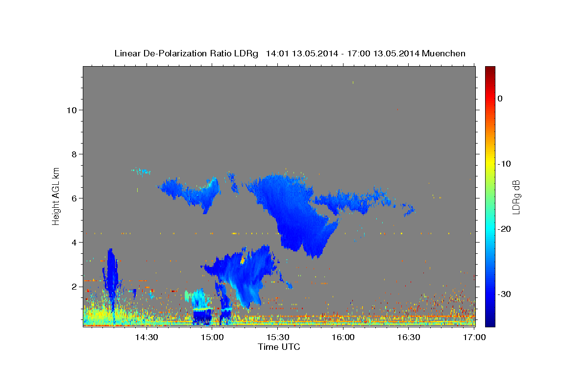
Task: Click the dark red top of the colorbar
Action: click(x=490, y=70)
